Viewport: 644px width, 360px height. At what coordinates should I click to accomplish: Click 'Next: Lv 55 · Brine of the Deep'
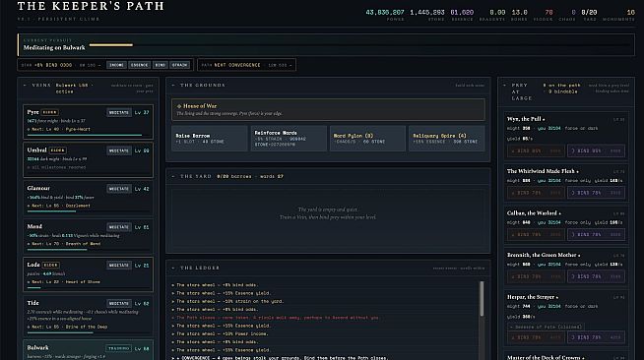(67, 327)
